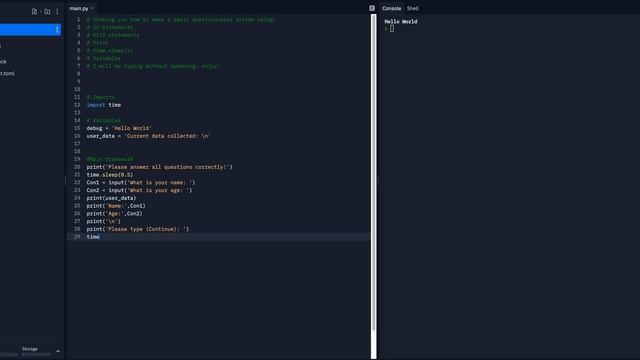Open the files pane three-dot menu
This screenshot has width=640, height=360.
[x=57, y=12]
